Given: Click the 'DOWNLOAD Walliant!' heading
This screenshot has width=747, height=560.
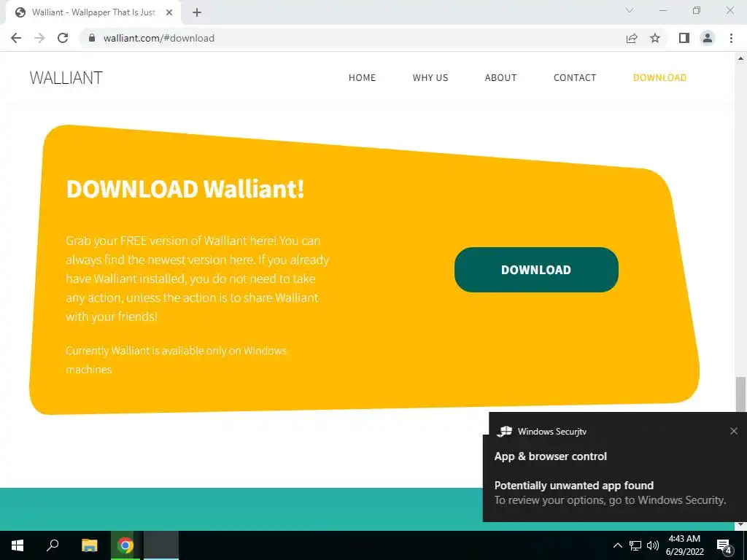Looking at the screenshot, I should point(185,189).
